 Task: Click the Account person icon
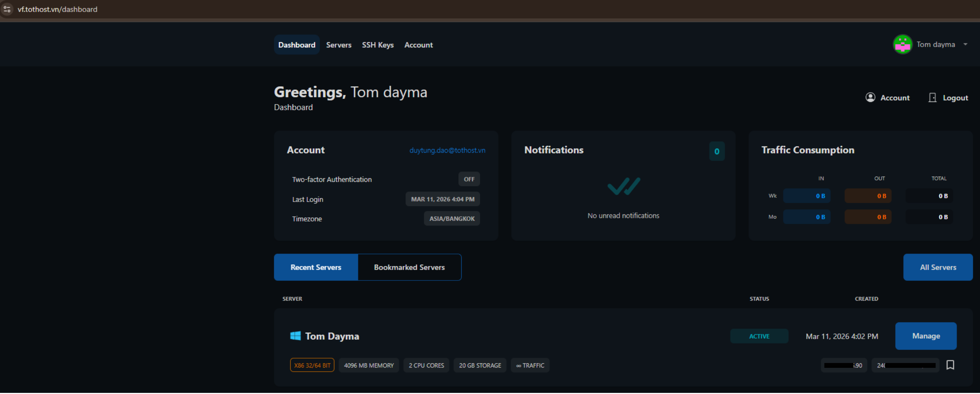click(x=870, y=97)
